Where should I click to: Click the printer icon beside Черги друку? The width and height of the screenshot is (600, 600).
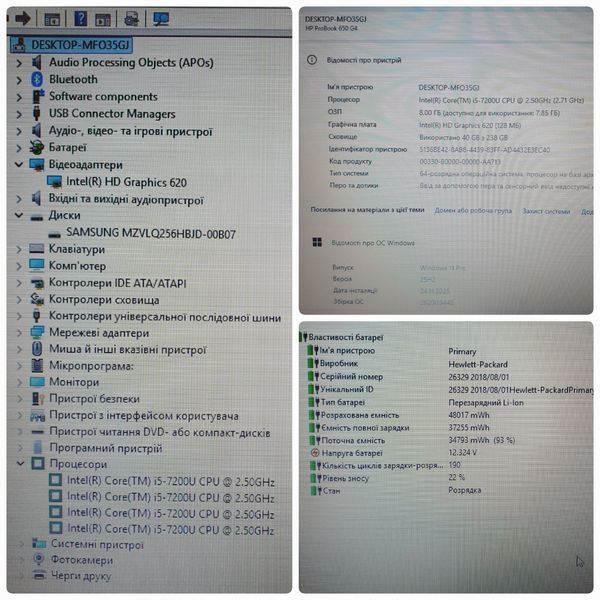[x=39, y=575]
